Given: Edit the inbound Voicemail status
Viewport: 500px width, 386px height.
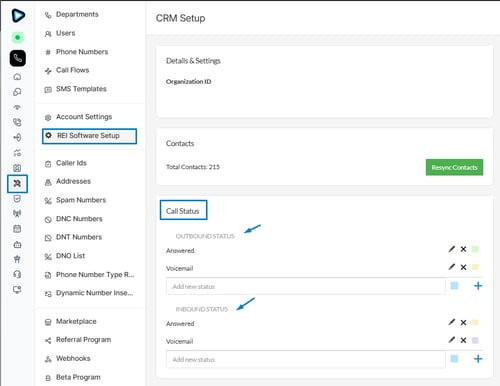Looking at the screenshot, I should tap(452, 340).
